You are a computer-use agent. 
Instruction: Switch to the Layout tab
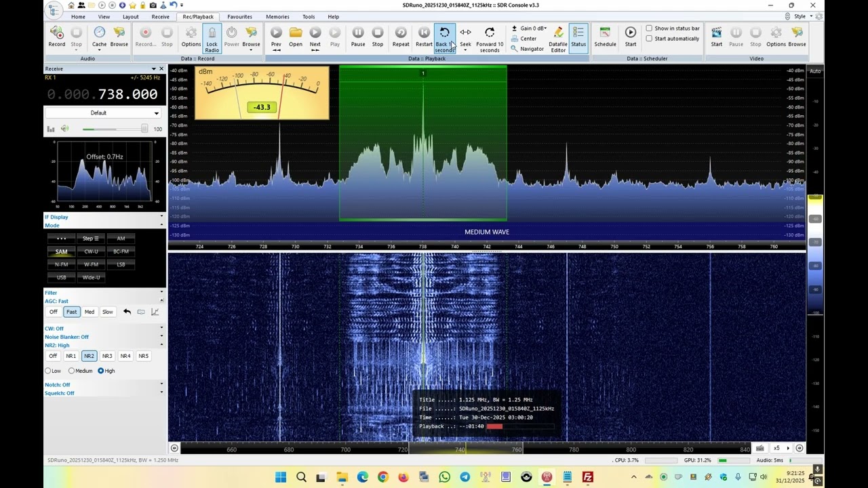[x=130, y=17]
